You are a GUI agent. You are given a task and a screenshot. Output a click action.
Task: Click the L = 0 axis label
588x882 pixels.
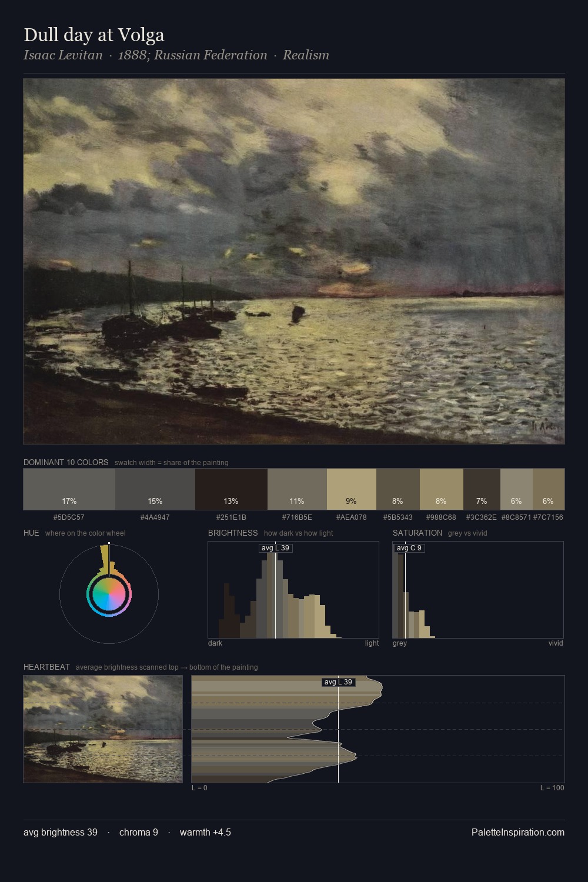pyautogui.click(x=199, y=788)
